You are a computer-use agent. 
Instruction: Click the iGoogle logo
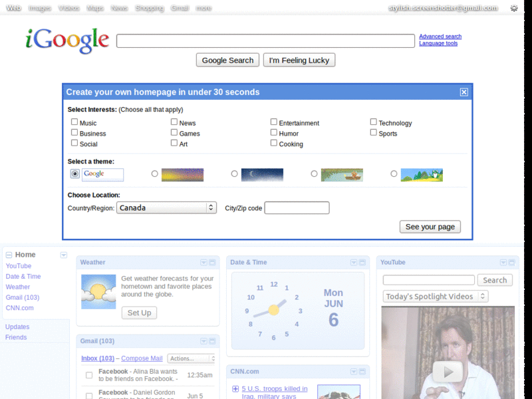(x=67, y=40)
